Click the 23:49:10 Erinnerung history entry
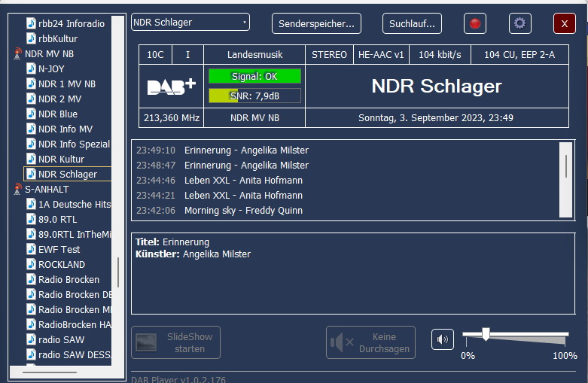588x383 pixels. click(x=222, y=150)
